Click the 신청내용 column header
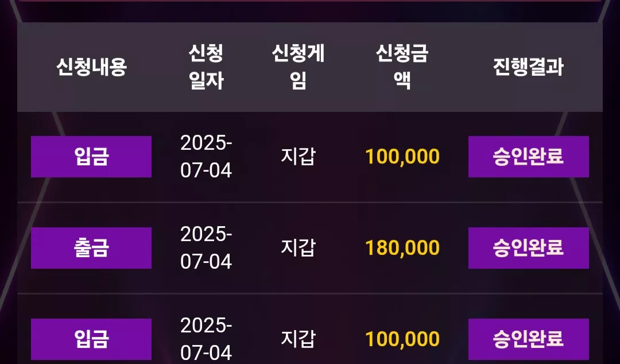This screenshot has width=620, height=364. (91, 67)
